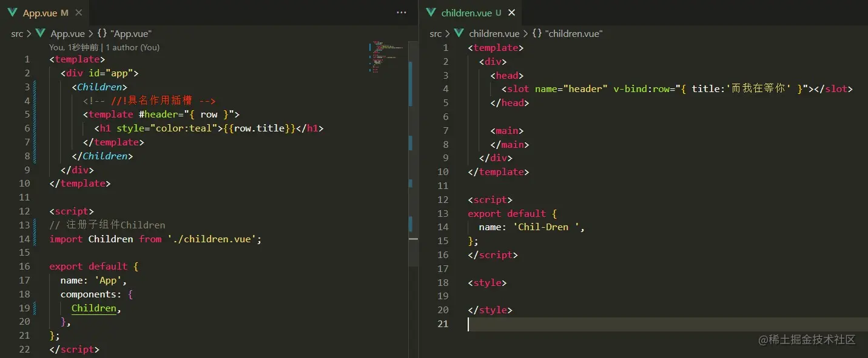Select children.vue file in right breadcrumb
The width and height of the screenshot is (868, 358).
494,34
